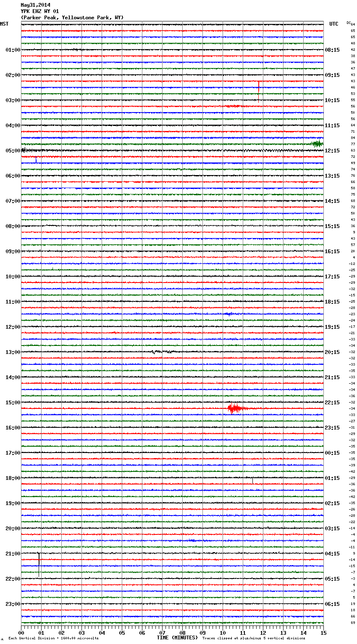The height and width of the screenshot is (644, 357).
Task: Click the DC column header
Action: [349, 23]
